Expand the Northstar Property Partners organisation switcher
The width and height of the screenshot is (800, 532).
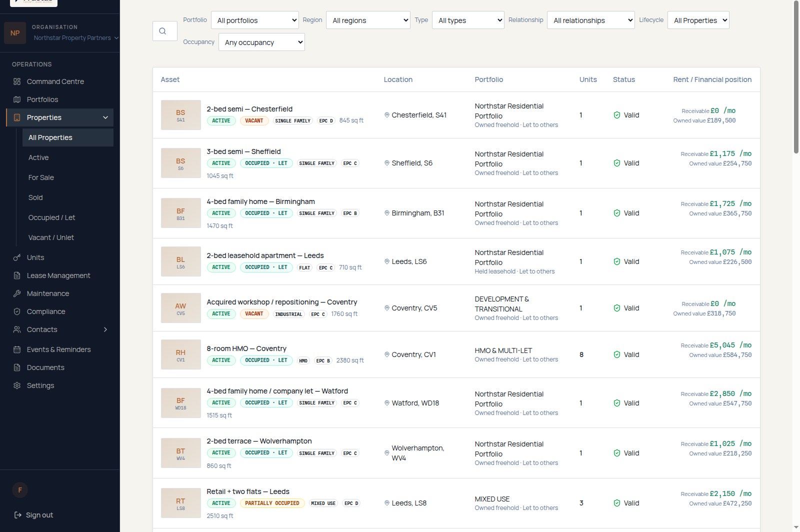tap(76, 38)
